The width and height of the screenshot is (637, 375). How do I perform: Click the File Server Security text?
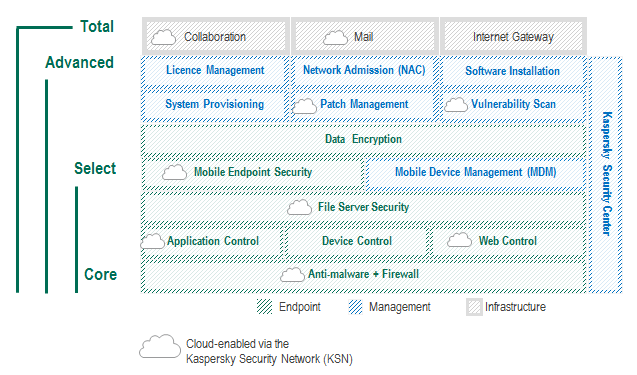pyautogui.click(x=363, y=207)
